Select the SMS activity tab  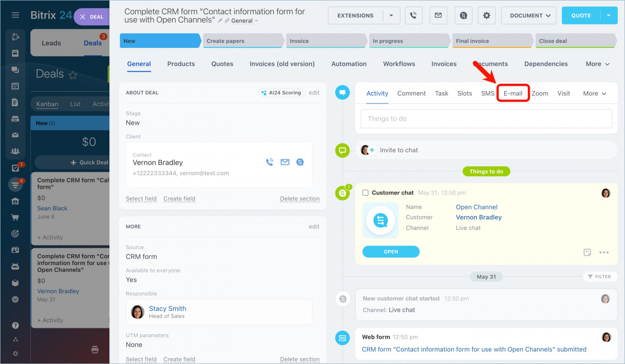point(488,93)
